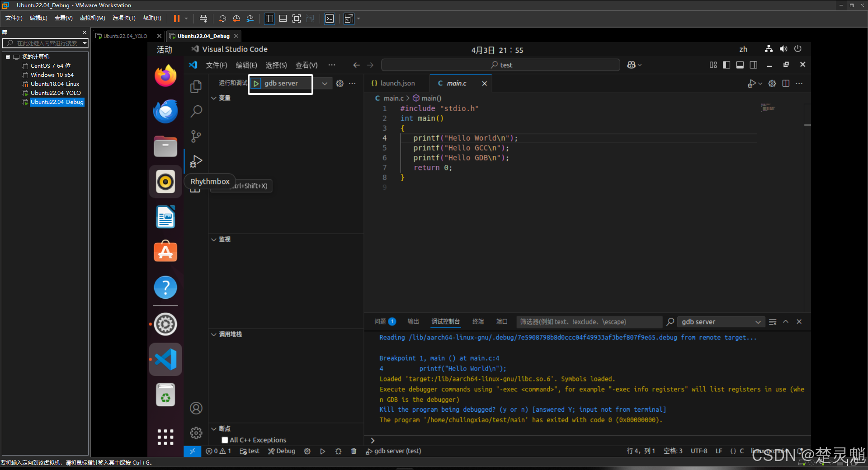The height and width of the screenshot is (470, 868).
Task: Open the Search view in activity bar
Action: tap(196, 111)
